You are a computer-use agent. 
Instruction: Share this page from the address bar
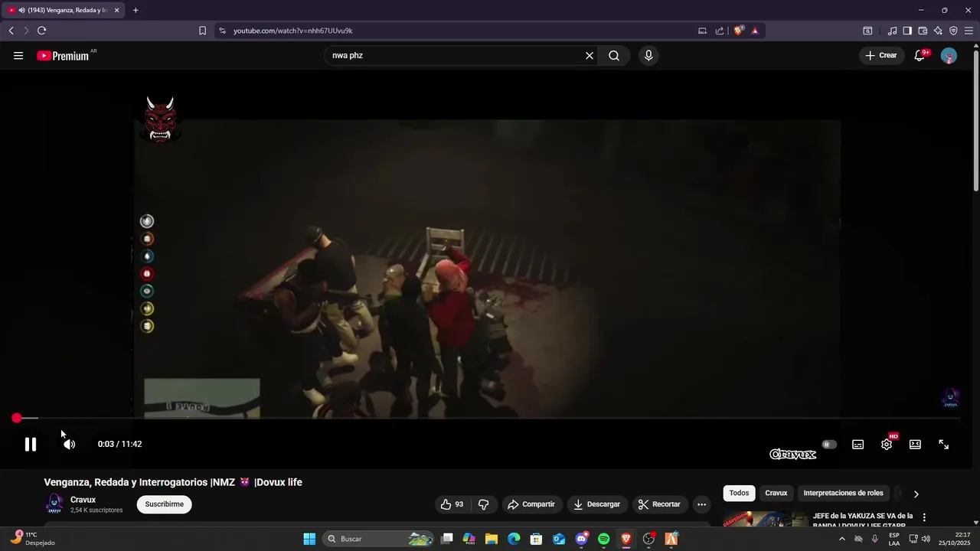tap(720, 31)
